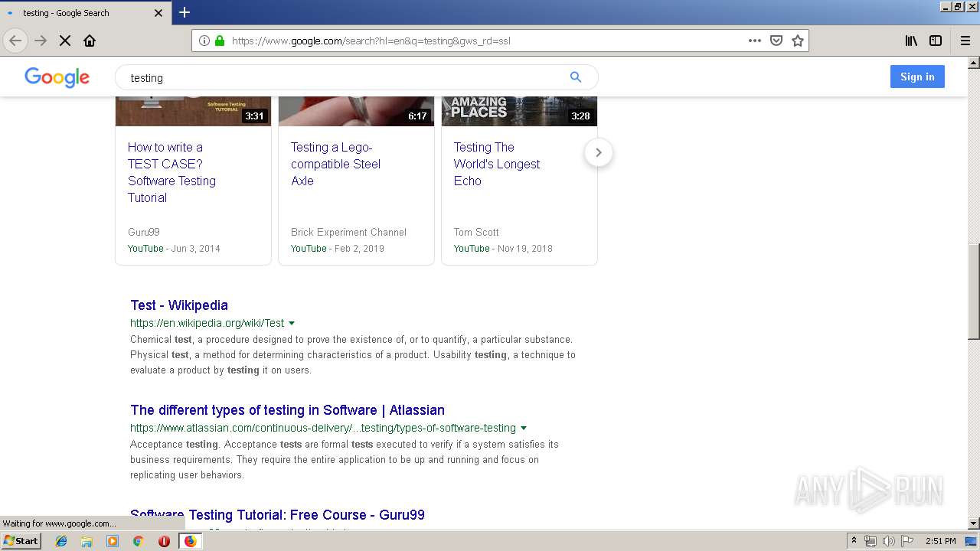Open 'How to write a TEST CASE?' video link
Image resolution: width=980 pixels, height=551 pixels.
(171, 172)
